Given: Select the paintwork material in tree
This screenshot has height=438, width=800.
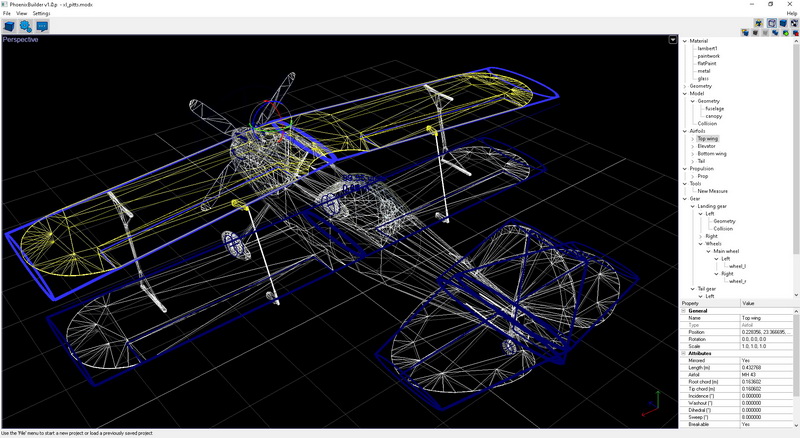Looking at the screenshot, I should tap(708, 56).
